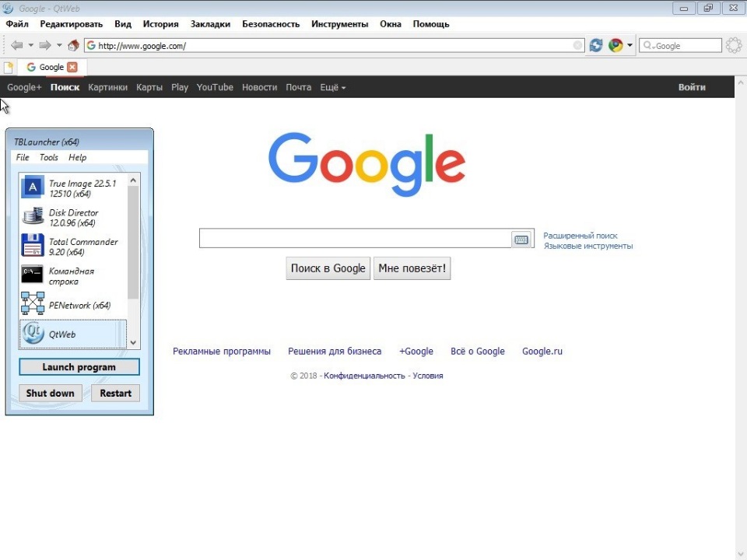
Task: Open Всё о Google link
Action: click(x=477, y=352)
